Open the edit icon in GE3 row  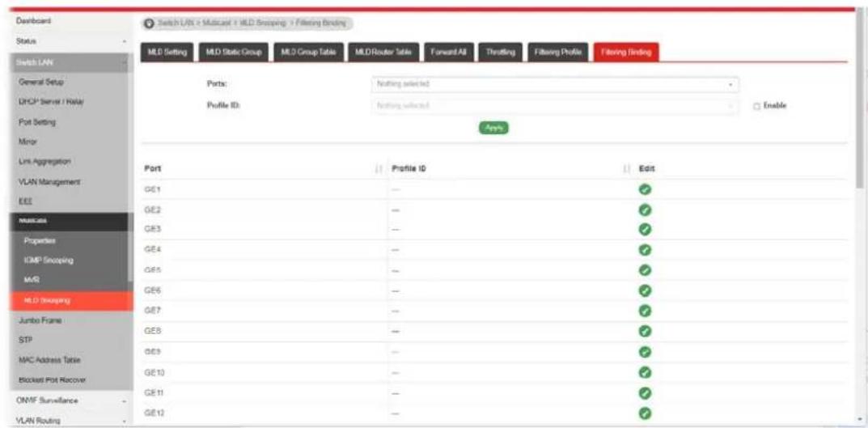coord(645,229)
